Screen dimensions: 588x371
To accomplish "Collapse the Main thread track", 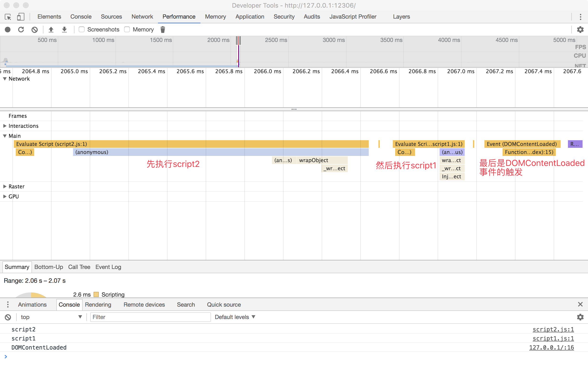I will tap(5, 136).
